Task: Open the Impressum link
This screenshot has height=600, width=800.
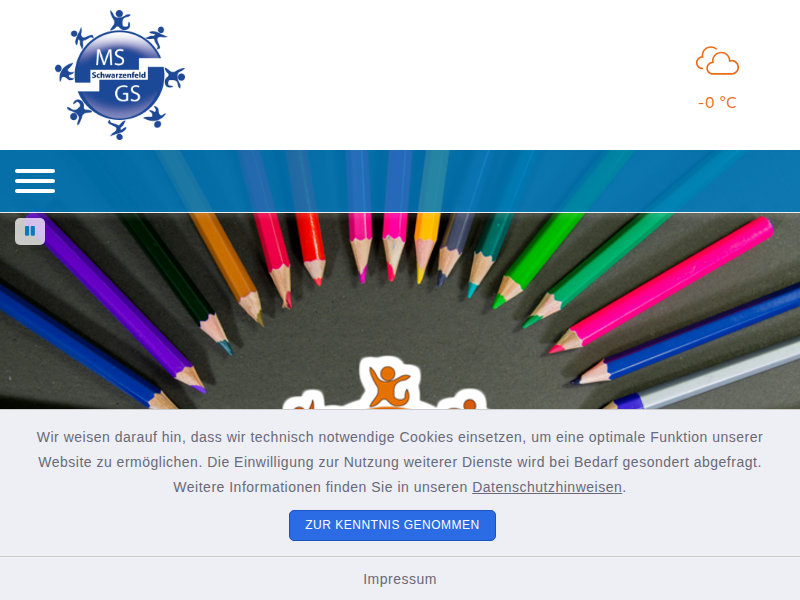Action: tap(400, 579)
